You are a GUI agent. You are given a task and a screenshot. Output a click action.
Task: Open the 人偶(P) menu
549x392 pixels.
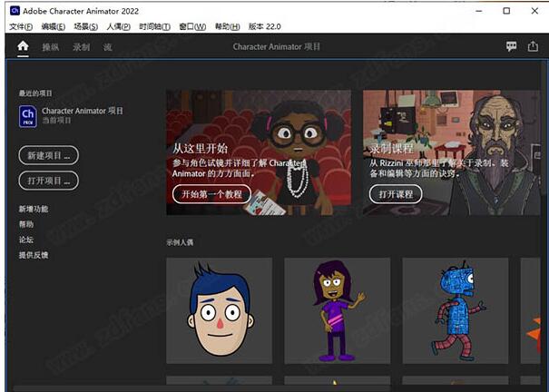tap(118, 26)
